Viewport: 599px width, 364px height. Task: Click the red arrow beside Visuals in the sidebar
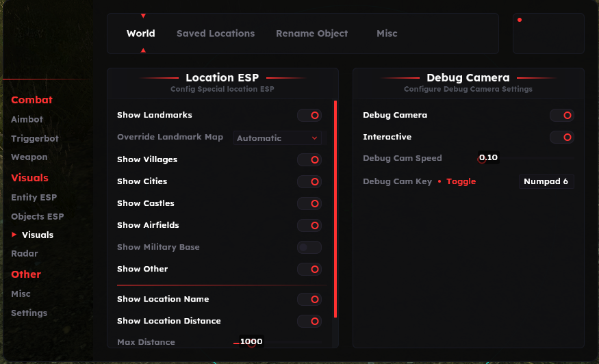14,235
